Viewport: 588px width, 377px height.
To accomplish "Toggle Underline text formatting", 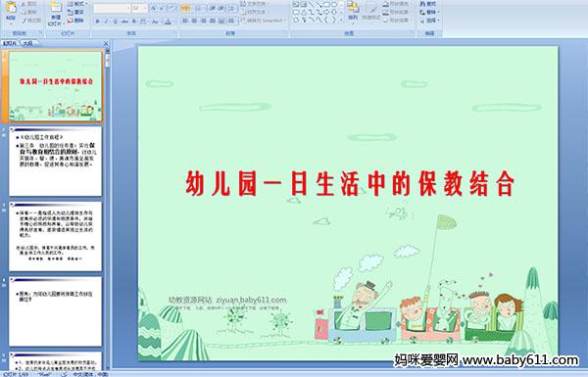I will pos(115,22).
